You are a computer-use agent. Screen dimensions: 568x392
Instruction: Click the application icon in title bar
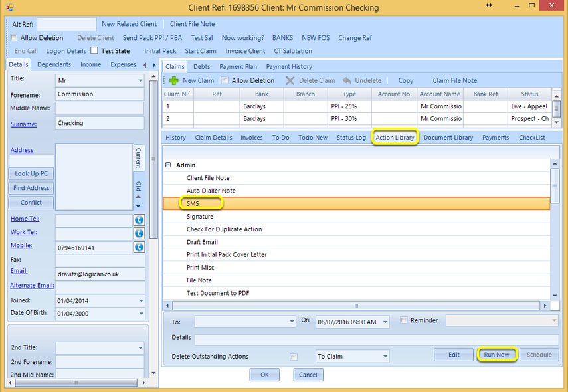[x=10, y=7]
